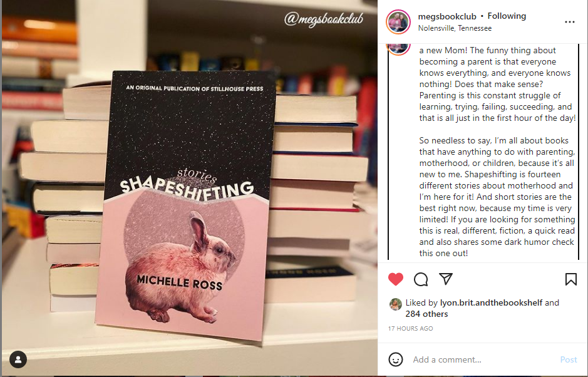This screenshot has height=377, width=588.
Task: Toggle the Following status button
Action: (x=507, y=16)
